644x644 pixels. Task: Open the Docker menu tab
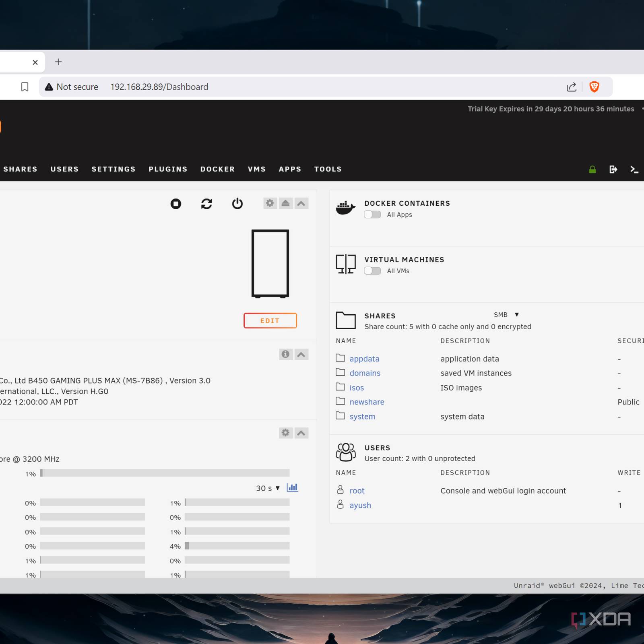[217, 169]
